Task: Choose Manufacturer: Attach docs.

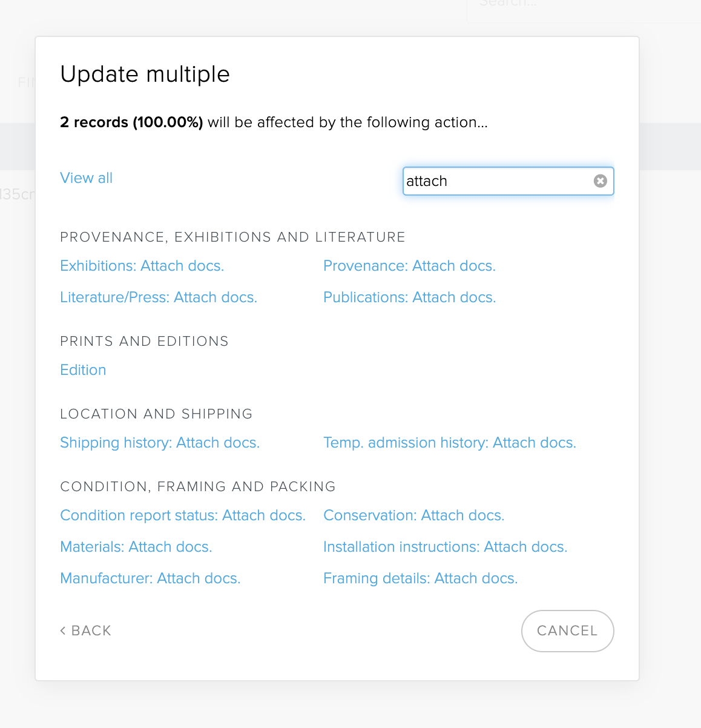Action: point(150,578)
